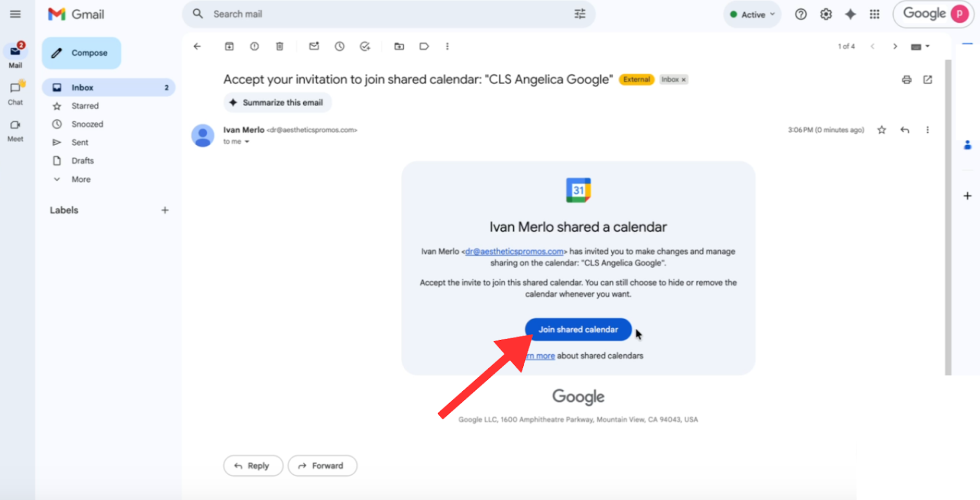Go to the older email arrow
The width and height of the screenshot is (980, 500).
tap(895, 47)
